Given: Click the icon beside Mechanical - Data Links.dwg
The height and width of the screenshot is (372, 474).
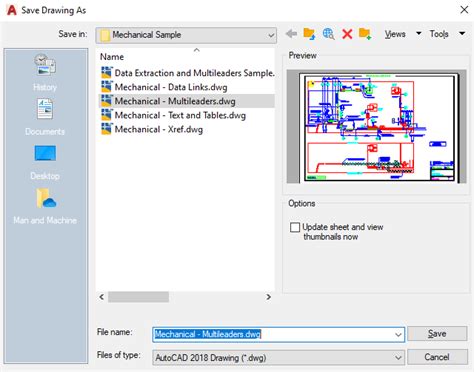Looking at the screenshot, I should click(106, 87).
